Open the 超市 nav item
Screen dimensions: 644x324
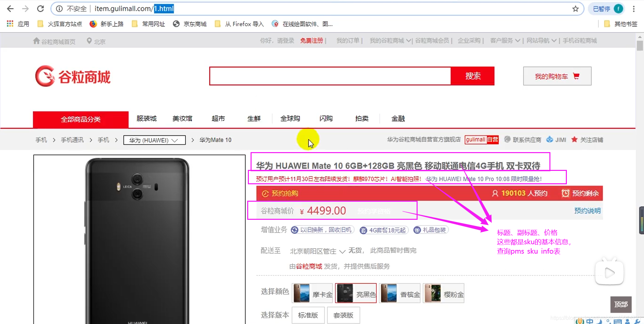(218, 118)
